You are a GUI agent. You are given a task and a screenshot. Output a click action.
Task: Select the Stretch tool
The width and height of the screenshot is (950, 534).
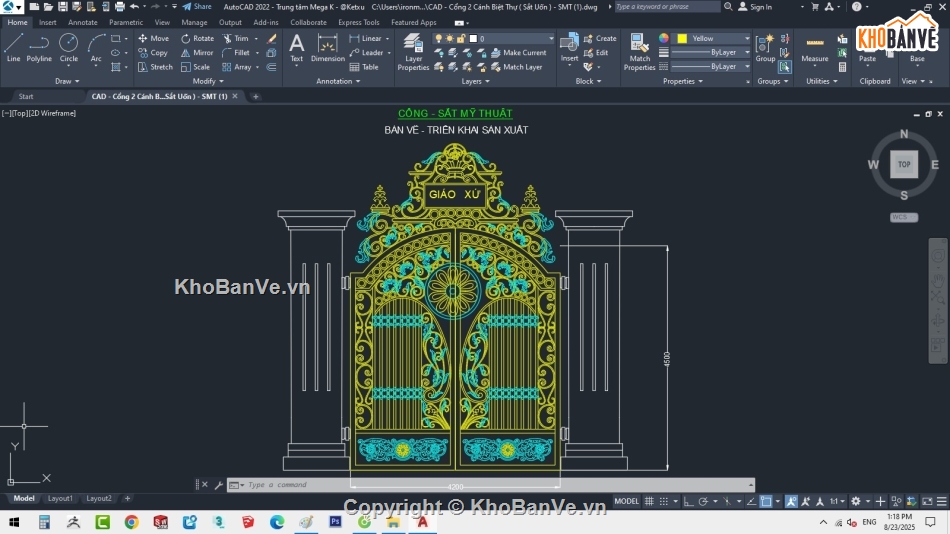click(x=155, y=67)
